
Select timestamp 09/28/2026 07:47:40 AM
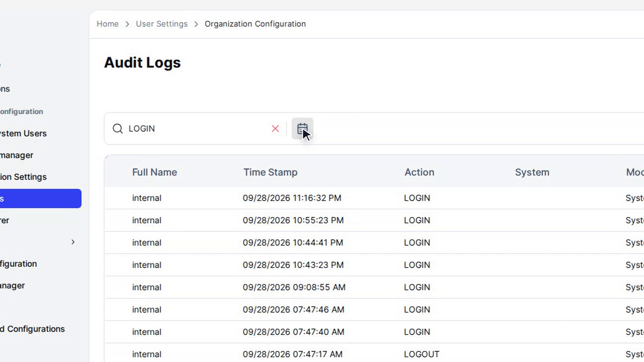293,332
